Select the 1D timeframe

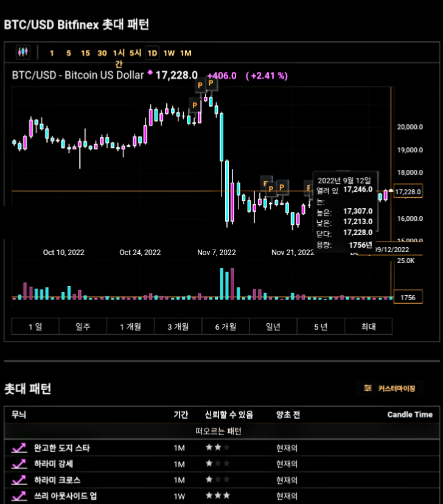[152, 53]
